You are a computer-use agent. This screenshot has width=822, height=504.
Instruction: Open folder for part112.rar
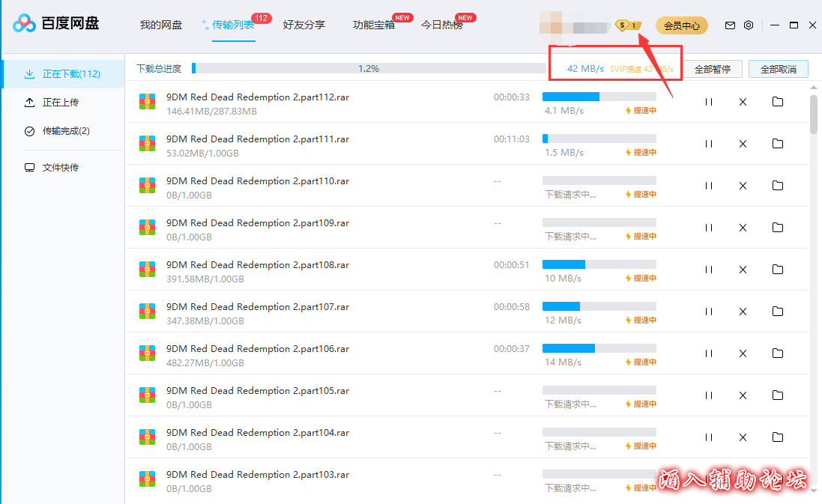[x=778, y=102]
